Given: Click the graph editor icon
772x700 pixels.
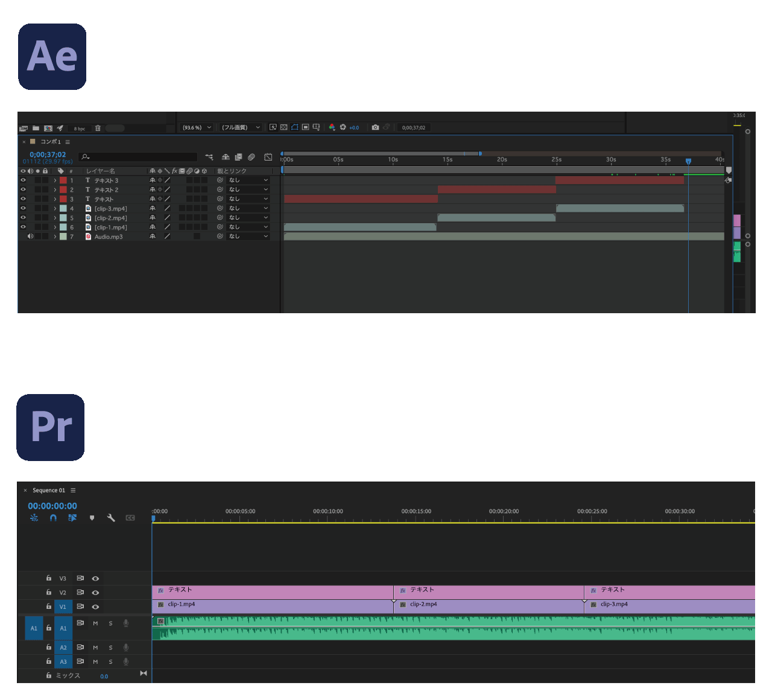Looking at the screenshot, I should pos(268,157).
